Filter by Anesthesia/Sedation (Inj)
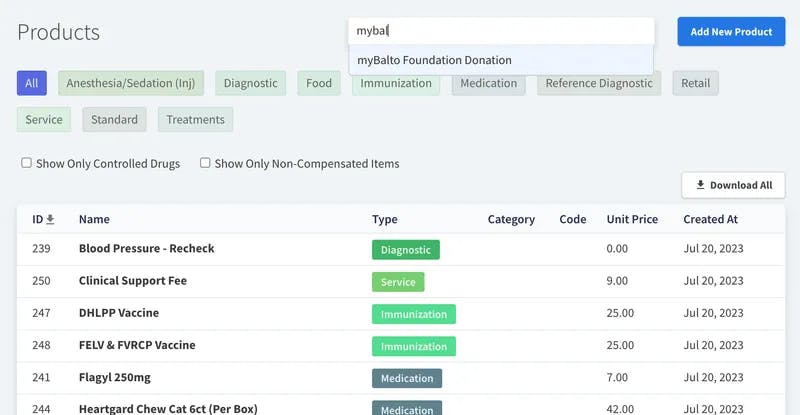Viewport: 800px width, 415px height. (x=131, y=83)
